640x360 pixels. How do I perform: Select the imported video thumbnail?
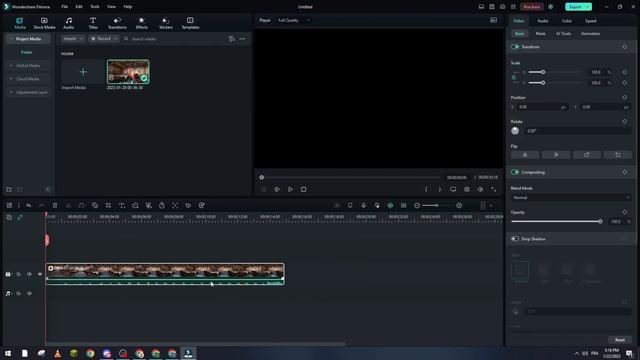(128, 72)
